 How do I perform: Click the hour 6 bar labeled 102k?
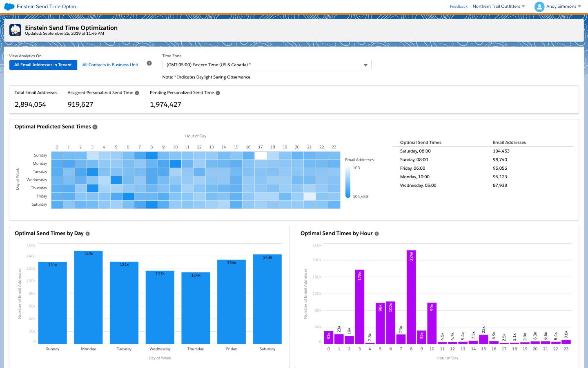[390, 323]
